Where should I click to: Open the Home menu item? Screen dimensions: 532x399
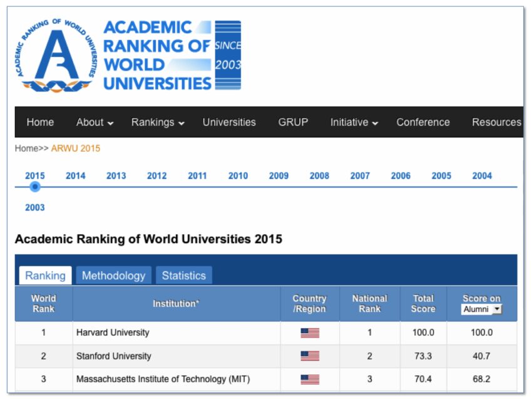pyautogui.click(x=40, y=122)
